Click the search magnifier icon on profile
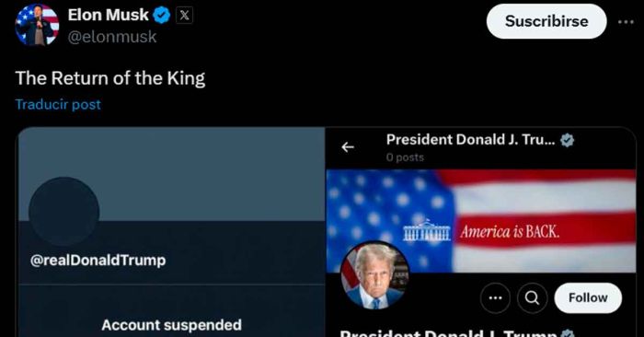Screen dimensions: 644x337 click(533, 298)
